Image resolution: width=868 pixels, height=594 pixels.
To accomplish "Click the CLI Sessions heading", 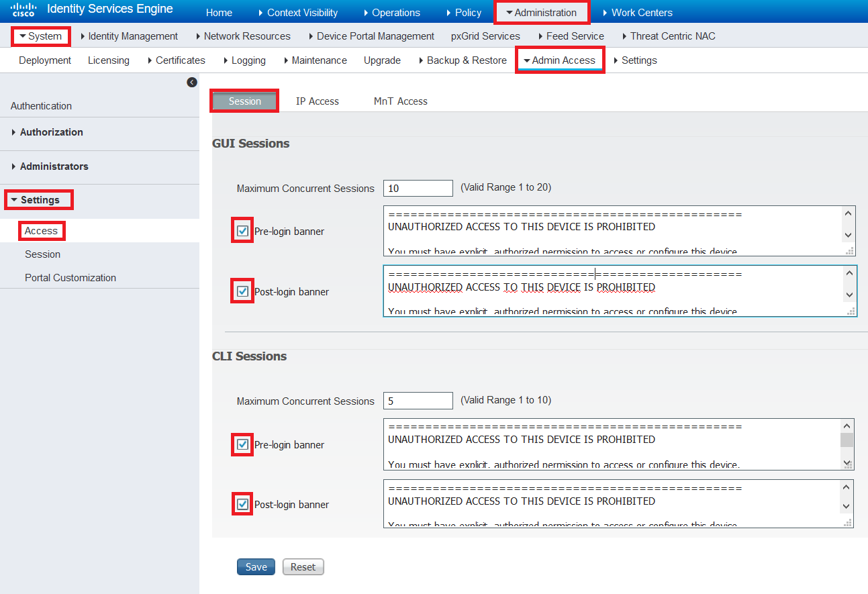I will pyautogui.click(x=250, y=356).
